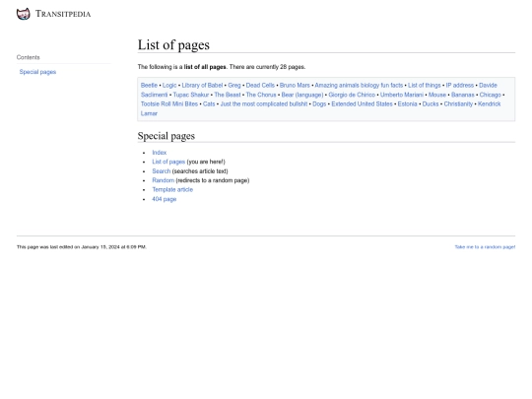The height and width of the screenshot is (399, 532).
Task: Open Just the most complicated page
Action: (x=264, y=103)
